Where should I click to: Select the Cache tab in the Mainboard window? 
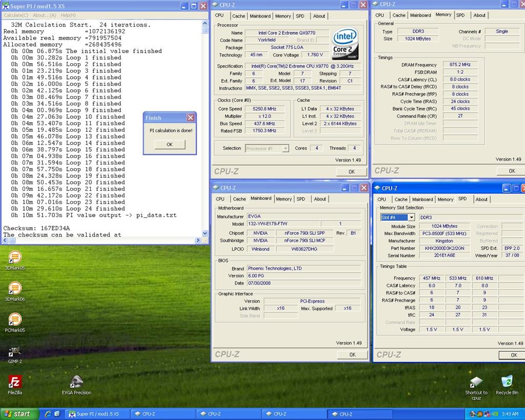pos(239,199)
